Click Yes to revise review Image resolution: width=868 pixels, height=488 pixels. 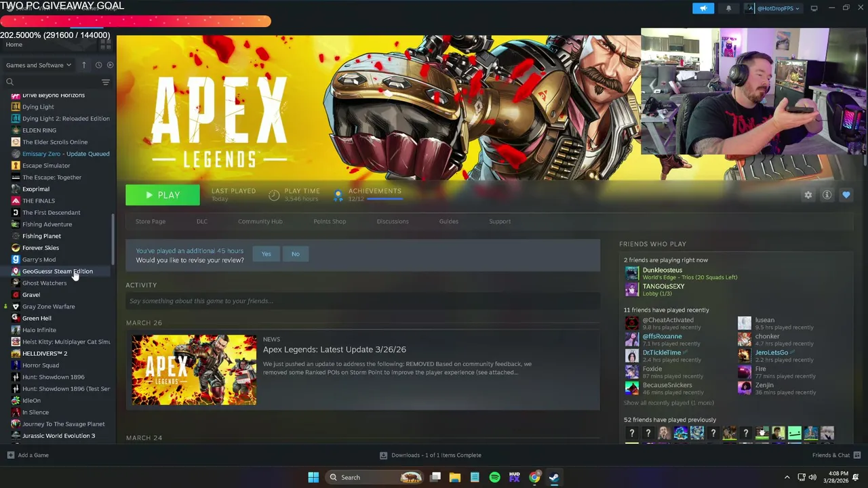pyautogui.click(x=266, y=254)
